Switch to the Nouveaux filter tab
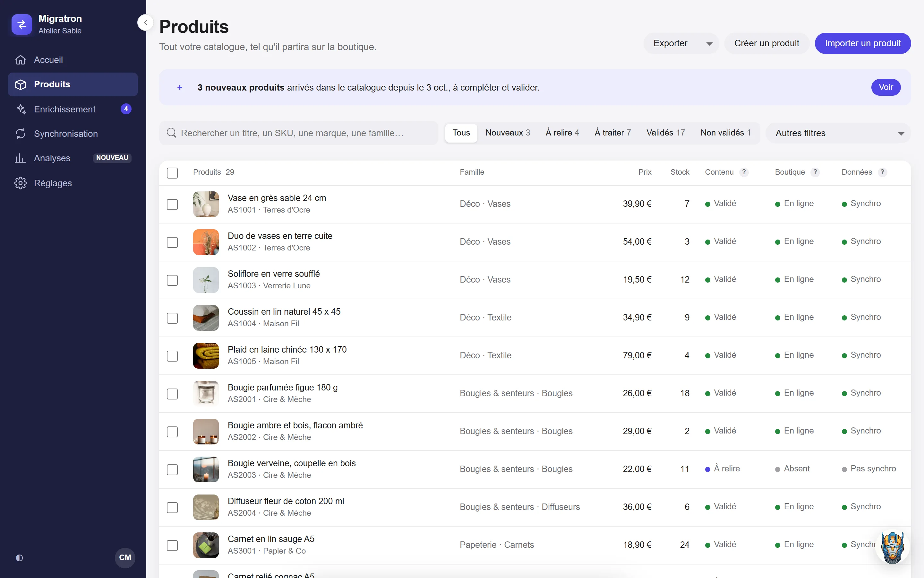The width and height of the screenshot is (924, 578). 508,133
